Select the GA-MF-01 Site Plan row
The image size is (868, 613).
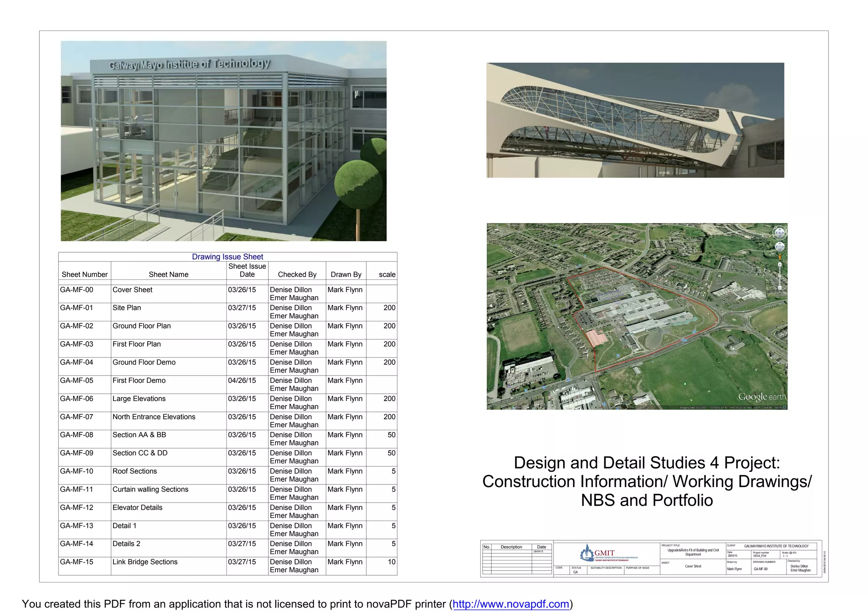[x=126, y=308]
